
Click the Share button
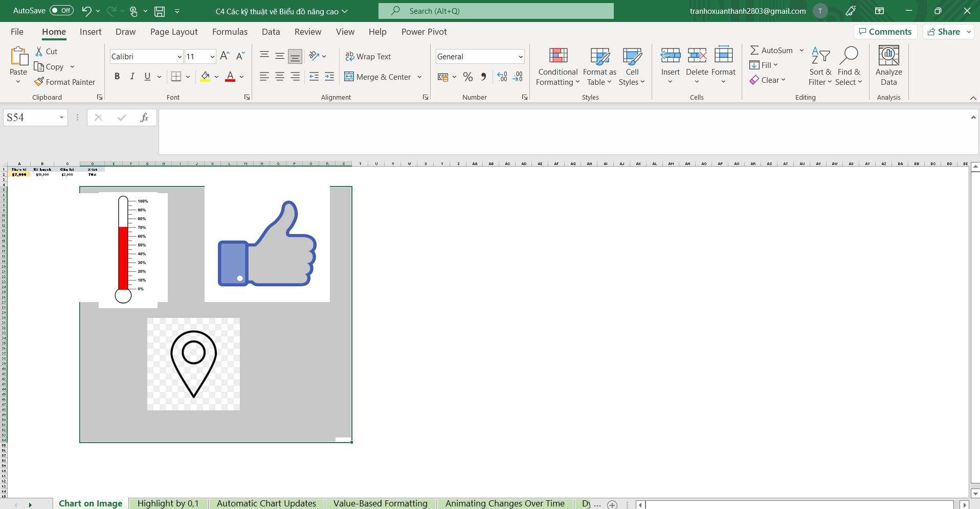(944, 32)
